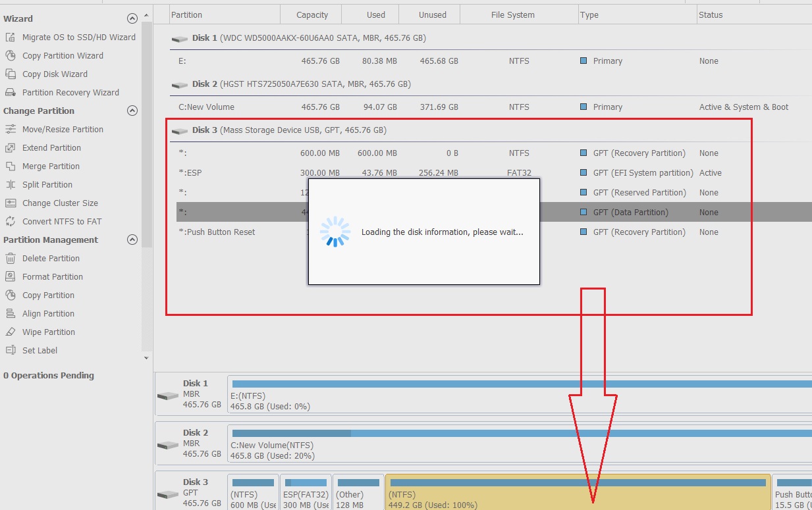Click the Wipe Partition eraser icon
The height and width of the screenshot is (510, 812).
10,332
